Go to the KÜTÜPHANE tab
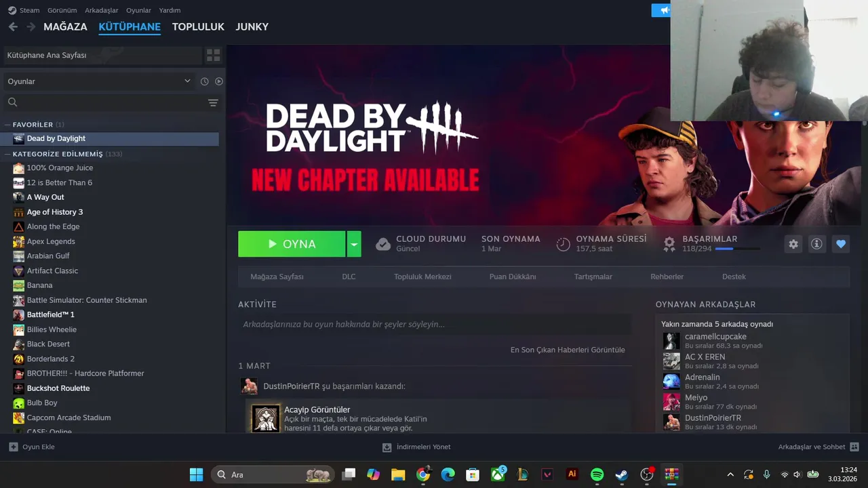868x488 pixels. point(130,26)
